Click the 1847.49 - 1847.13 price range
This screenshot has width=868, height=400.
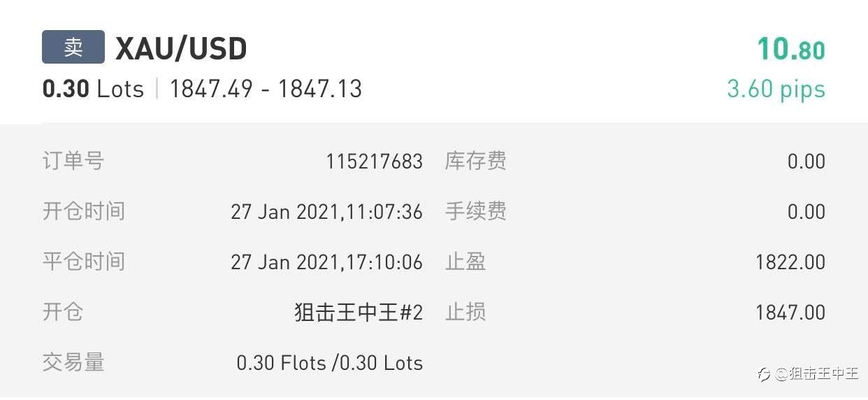pos(266,90)
